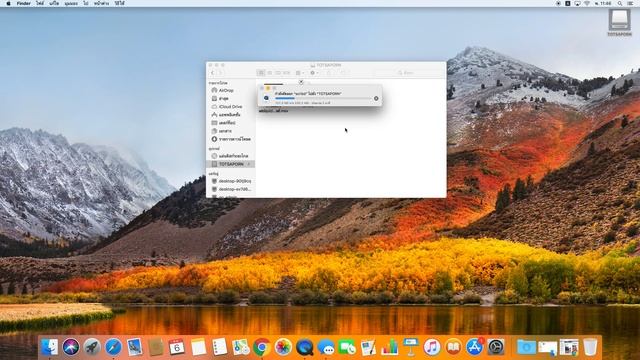Open Messages app in dock
The width and height of the screenshot is (640, 360).
tap(326, 347)
